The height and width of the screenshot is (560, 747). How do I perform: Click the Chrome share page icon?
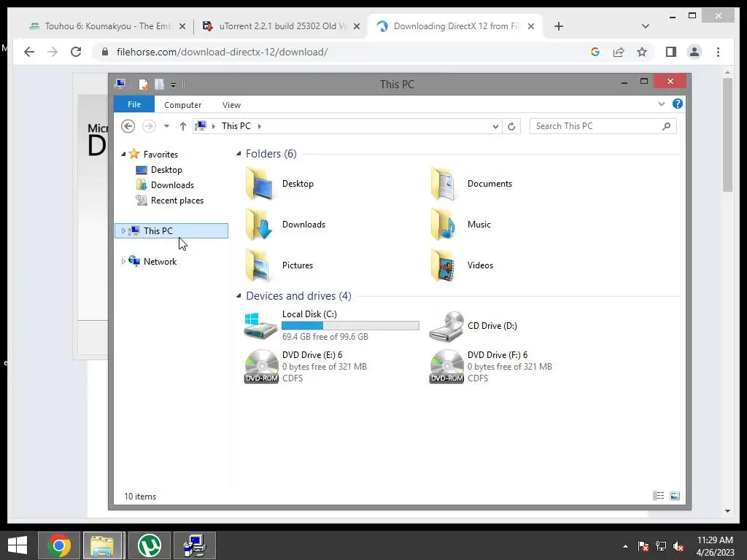click(619, 52)
